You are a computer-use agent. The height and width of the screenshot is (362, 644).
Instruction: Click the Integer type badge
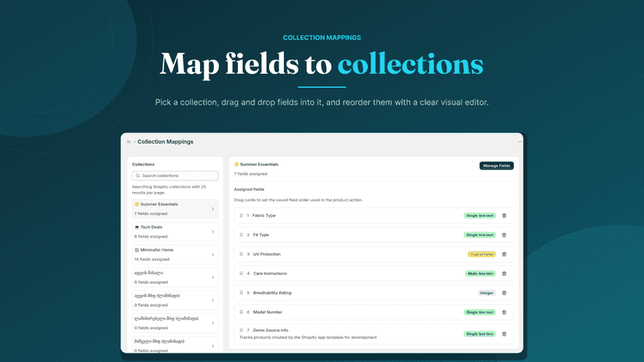(487, 293)
